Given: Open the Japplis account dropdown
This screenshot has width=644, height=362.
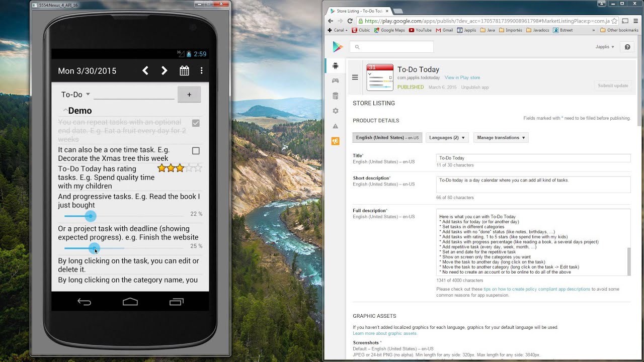Looking at the screenshot, I should click(x=605, y=47).
